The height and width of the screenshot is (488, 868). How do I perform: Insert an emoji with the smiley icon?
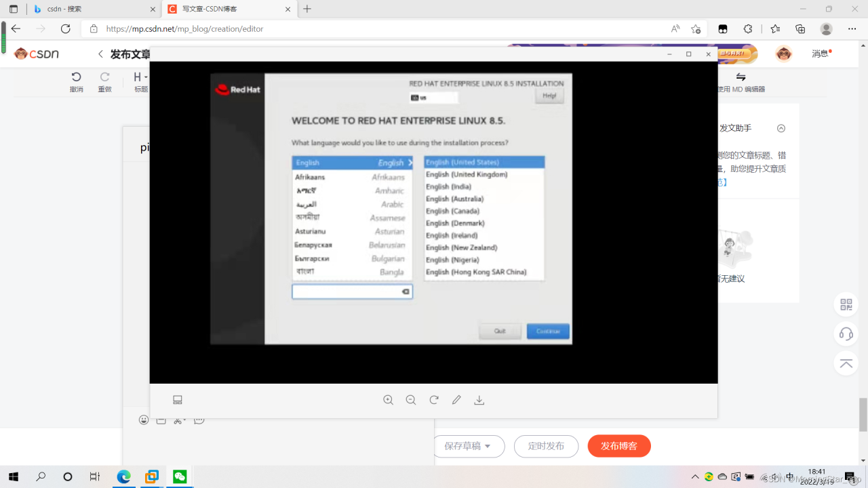tap(144, 420)
